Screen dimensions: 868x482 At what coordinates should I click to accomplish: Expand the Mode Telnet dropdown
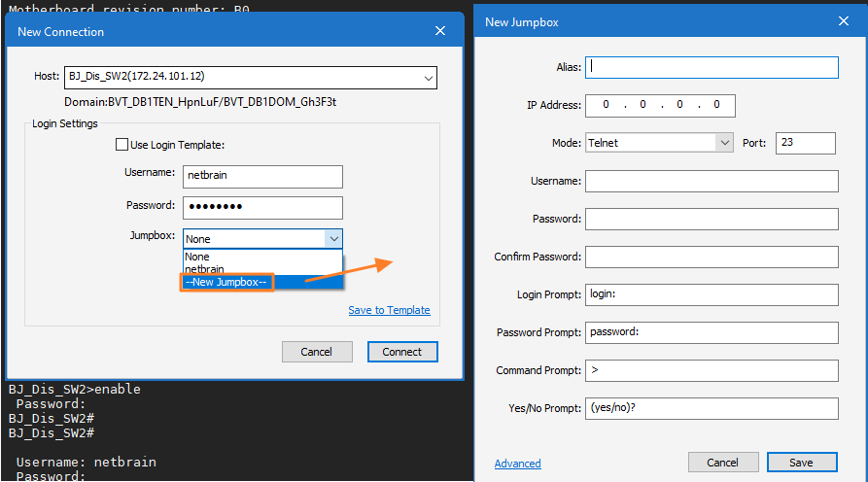click(724, 143)
